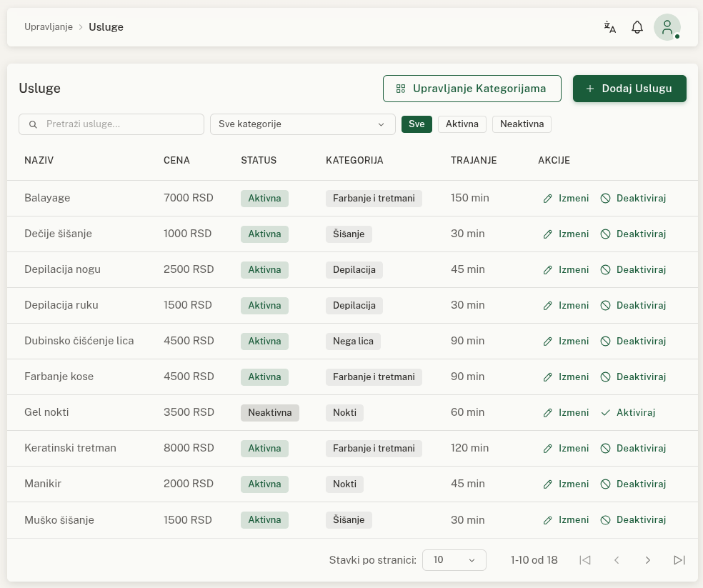Filter services by Aktivna status
This screenshot has height=588, width=703.
(x=462, y=124)
